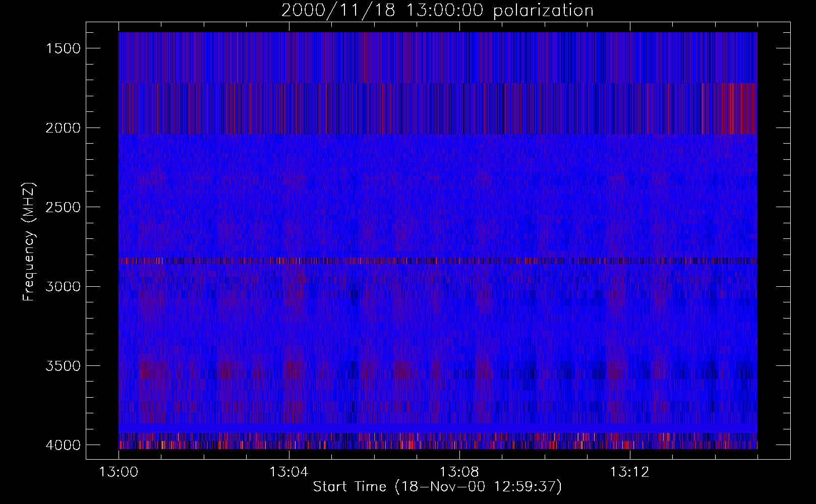Screen dimensions: 816x504
Task: Click the 4000 frequency tick label
Action: [63, 445]
